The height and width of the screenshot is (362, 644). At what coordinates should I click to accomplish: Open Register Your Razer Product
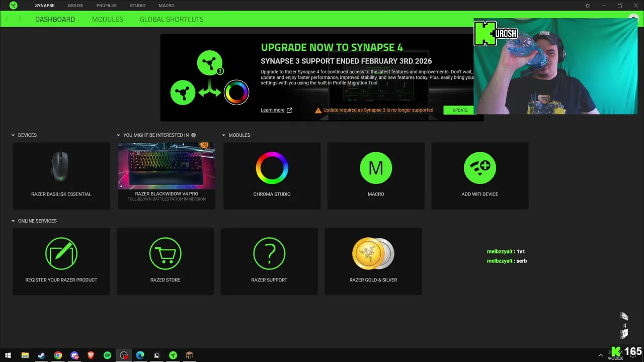tap(61, 261)
